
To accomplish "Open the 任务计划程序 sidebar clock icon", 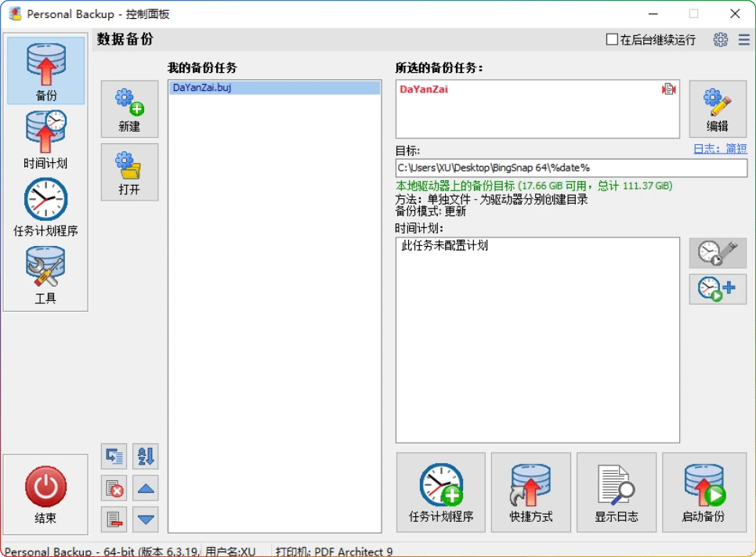I will pos(45,207).
